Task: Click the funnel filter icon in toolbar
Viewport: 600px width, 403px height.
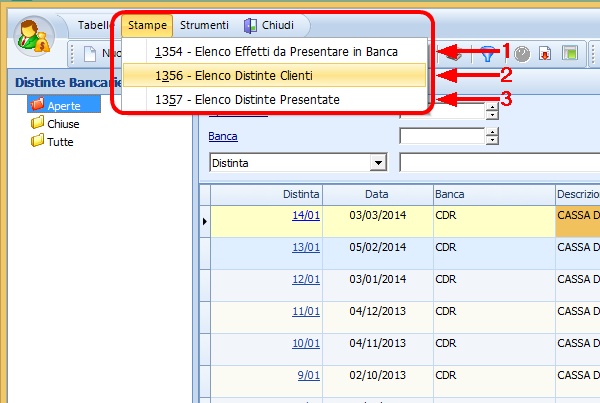Action: tap(488, 54)
